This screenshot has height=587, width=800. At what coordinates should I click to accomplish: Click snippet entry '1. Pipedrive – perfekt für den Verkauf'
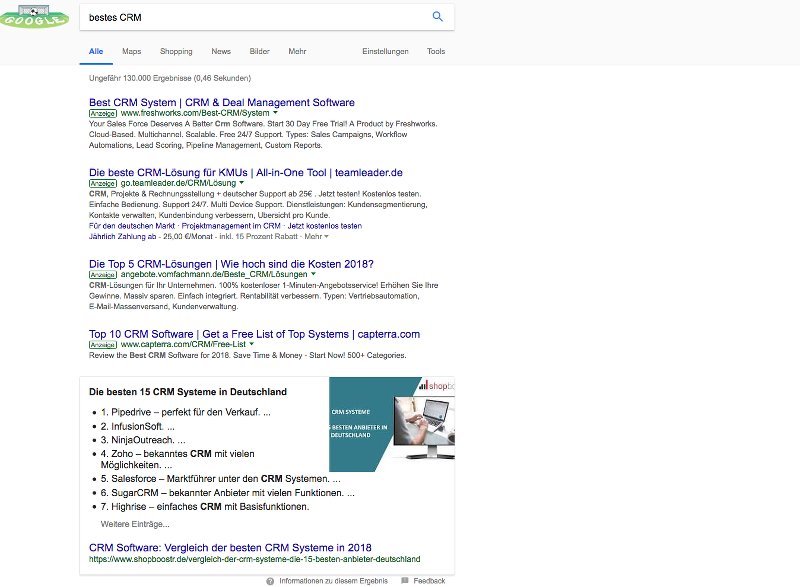click(186, 412)
